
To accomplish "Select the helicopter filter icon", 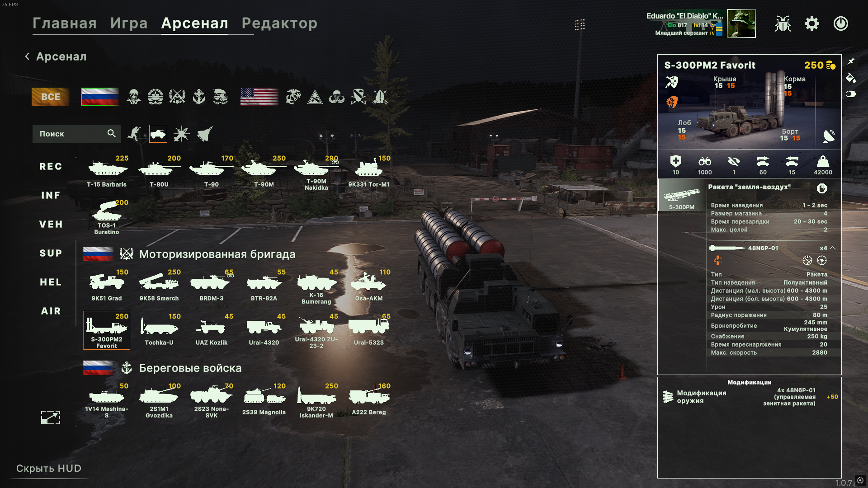I will tap(181, 134).
